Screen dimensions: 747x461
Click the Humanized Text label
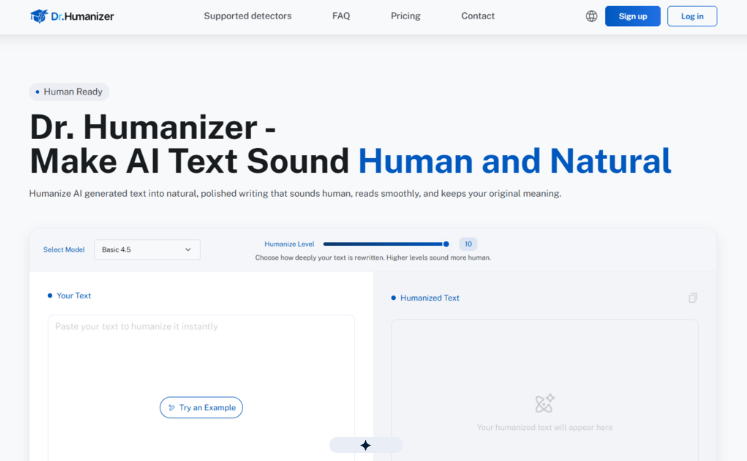click(x=430, y=298)
